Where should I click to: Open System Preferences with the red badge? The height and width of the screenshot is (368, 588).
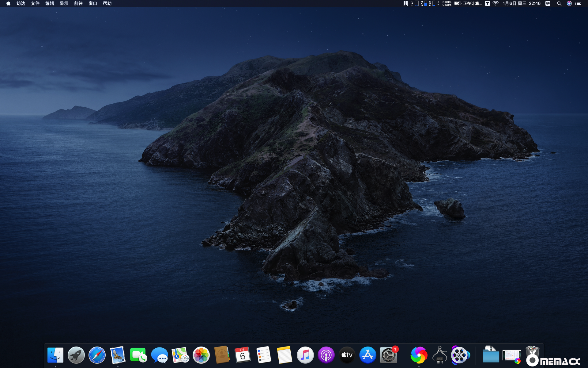point(388,355)
